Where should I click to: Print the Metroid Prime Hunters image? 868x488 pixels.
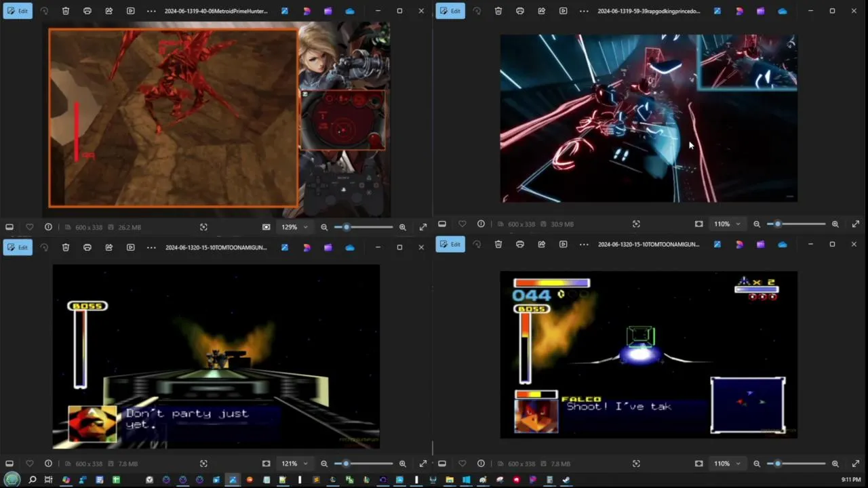pyautogui.click(x=87, y=11)
